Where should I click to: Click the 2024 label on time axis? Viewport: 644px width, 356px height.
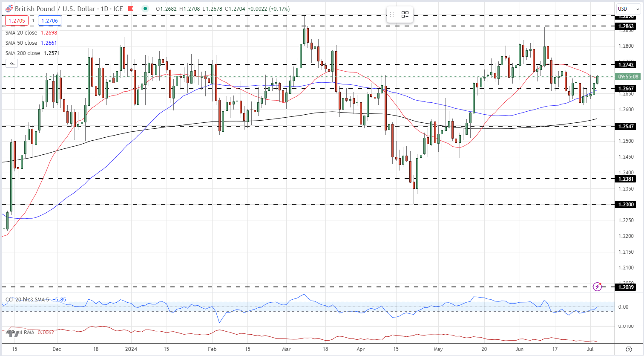click(130, 349)
